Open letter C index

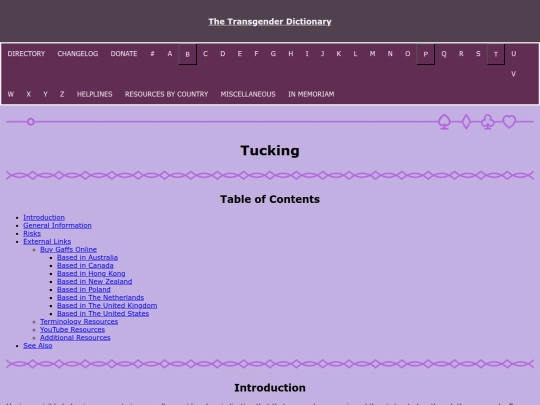(x=205, y=54)
